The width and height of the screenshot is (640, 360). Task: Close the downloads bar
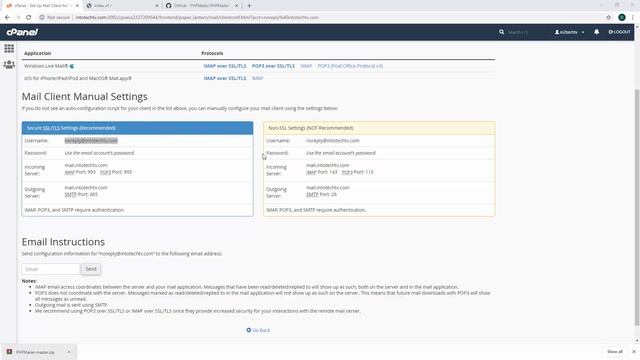click(x=634, y=352)
